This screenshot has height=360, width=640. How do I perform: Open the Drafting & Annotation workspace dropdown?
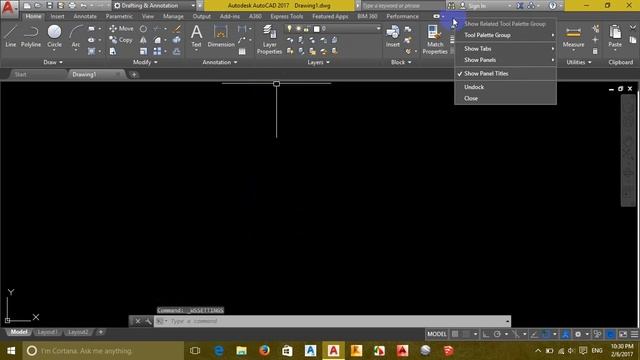(154, 6)
